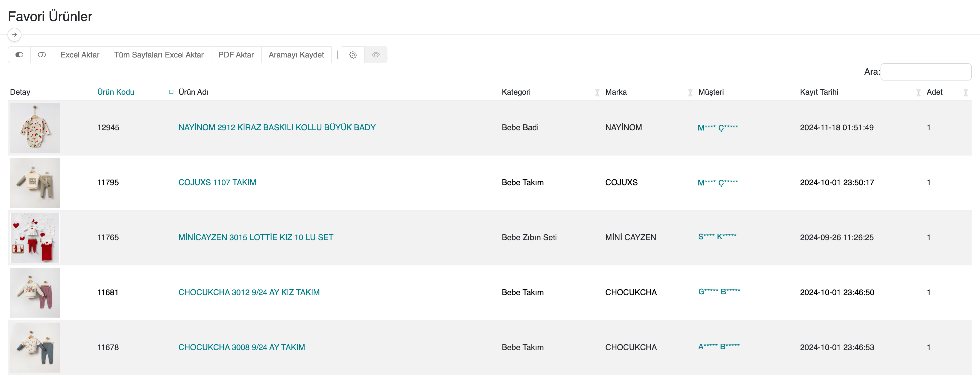Toggle column visibility eye icon

[x=376, y=55]
